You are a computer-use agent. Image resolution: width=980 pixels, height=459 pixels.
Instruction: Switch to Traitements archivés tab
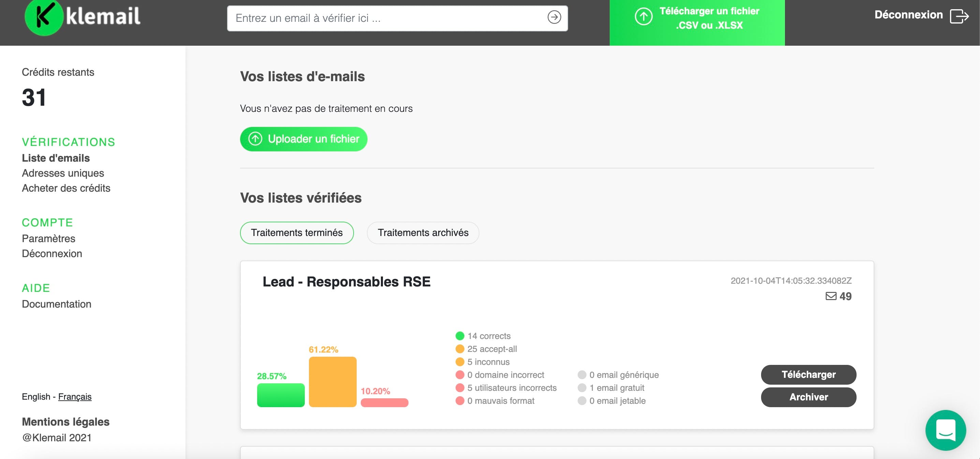point(423,233)
